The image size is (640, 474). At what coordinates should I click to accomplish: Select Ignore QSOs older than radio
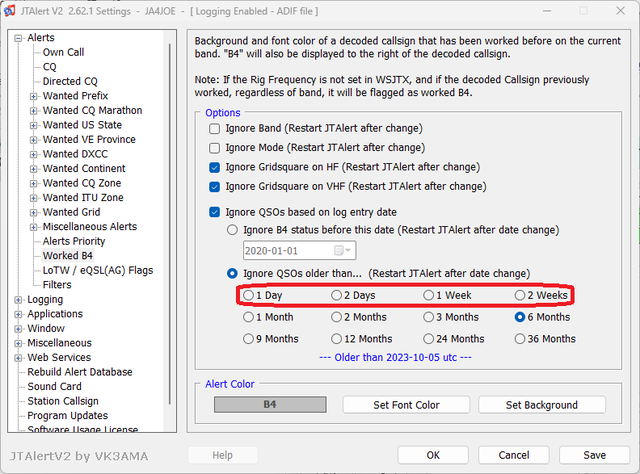tap(232, 274)
